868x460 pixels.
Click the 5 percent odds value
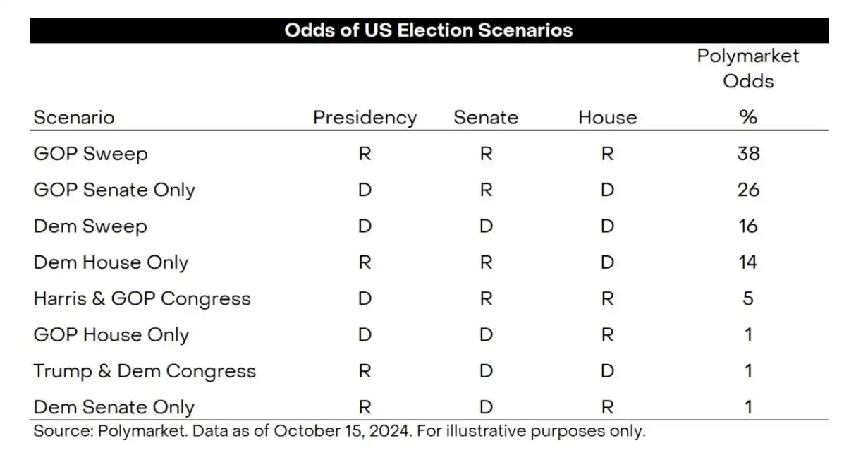click(747, 298)
